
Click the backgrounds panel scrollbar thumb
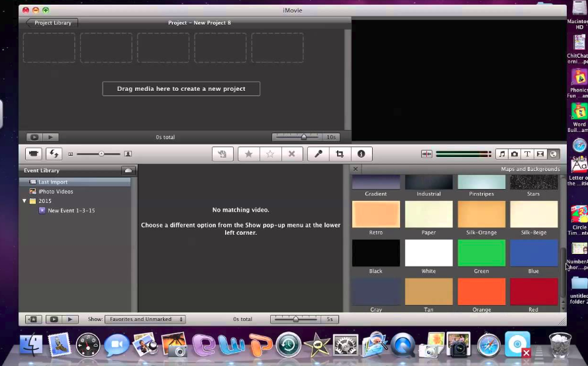click(563, 272)
